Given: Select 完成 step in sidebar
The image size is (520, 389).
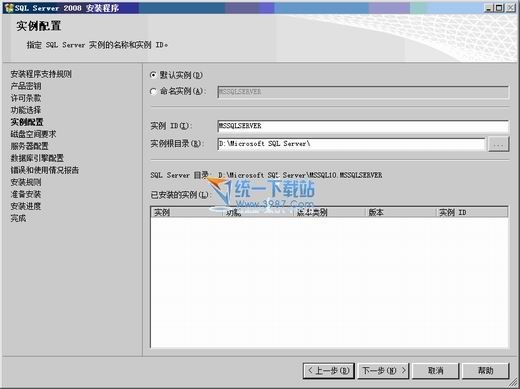Looking at the screenshot, I should pos(18,218).
